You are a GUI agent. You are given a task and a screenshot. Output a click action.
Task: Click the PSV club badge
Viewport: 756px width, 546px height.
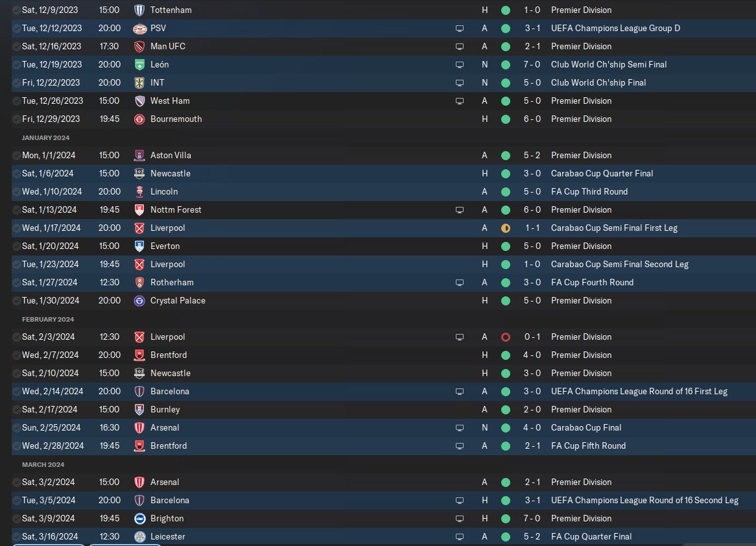[139, 29]
